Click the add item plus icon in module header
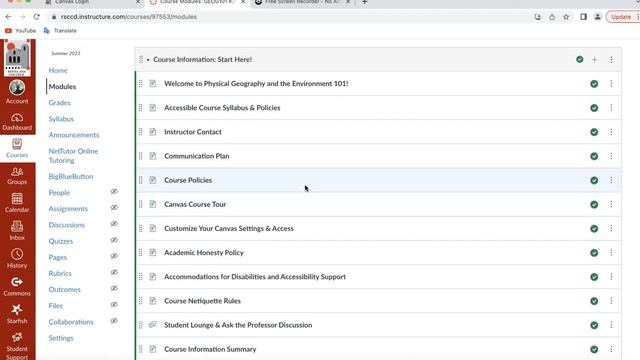 (594, 60)
